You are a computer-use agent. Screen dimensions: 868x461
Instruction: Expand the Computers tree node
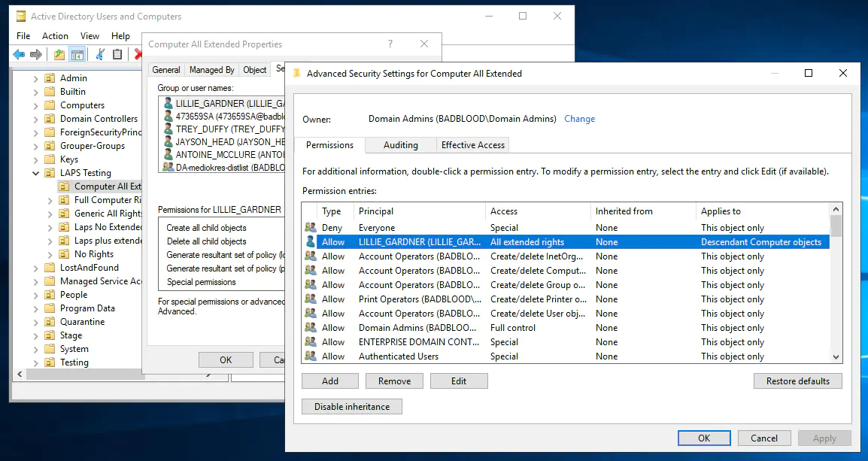[x=36, y=105]
